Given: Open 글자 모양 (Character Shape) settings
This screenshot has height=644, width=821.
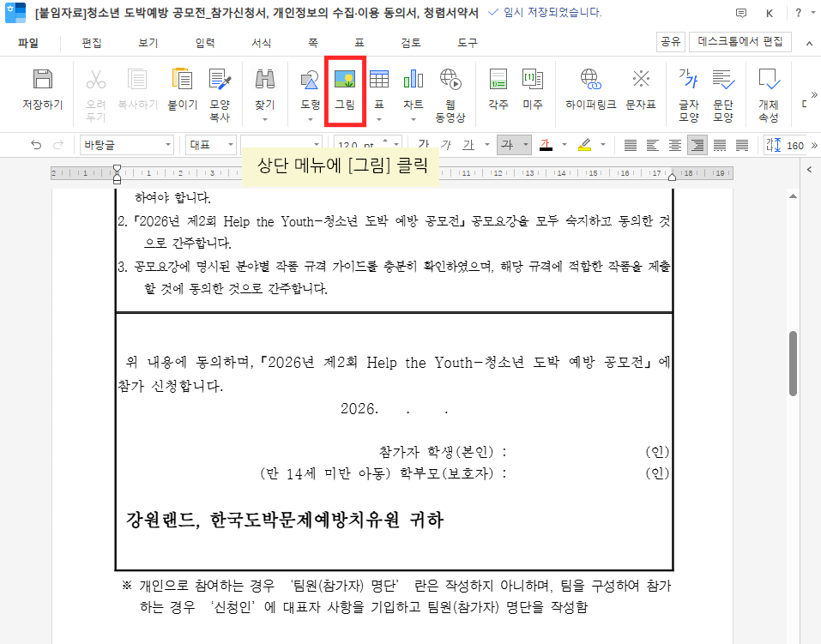Looking at the screenshot, I should pos(689,88).
